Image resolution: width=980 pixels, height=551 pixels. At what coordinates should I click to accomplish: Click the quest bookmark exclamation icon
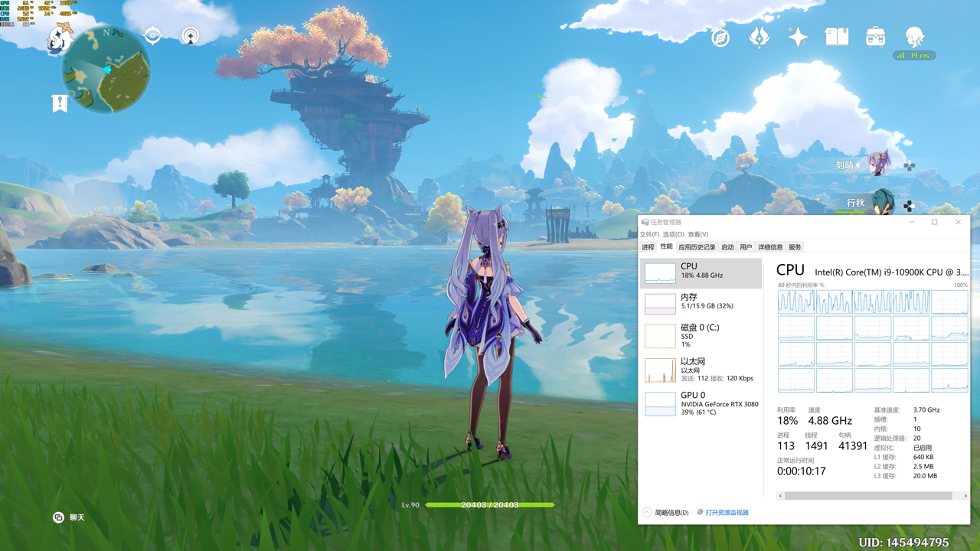coord(60,103)
